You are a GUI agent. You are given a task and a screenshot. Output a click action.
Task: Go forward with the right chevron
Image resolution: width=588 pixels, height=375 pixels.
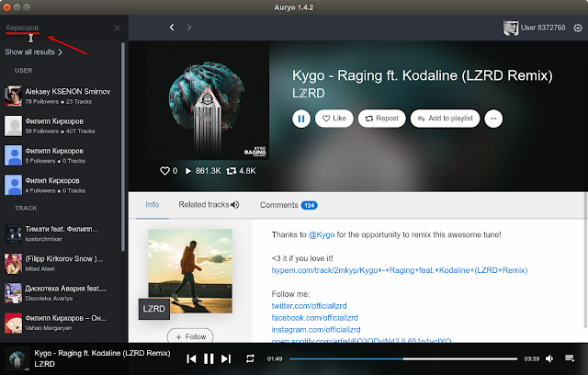pyautogui.click(x=188, y=28)
